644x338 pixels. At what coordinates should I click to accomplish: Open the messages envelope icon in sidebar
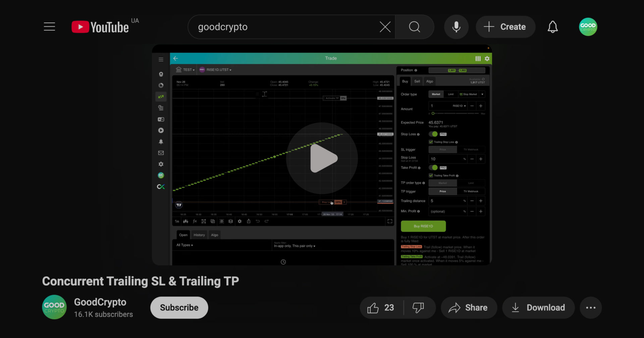click(x=161, y=153)
